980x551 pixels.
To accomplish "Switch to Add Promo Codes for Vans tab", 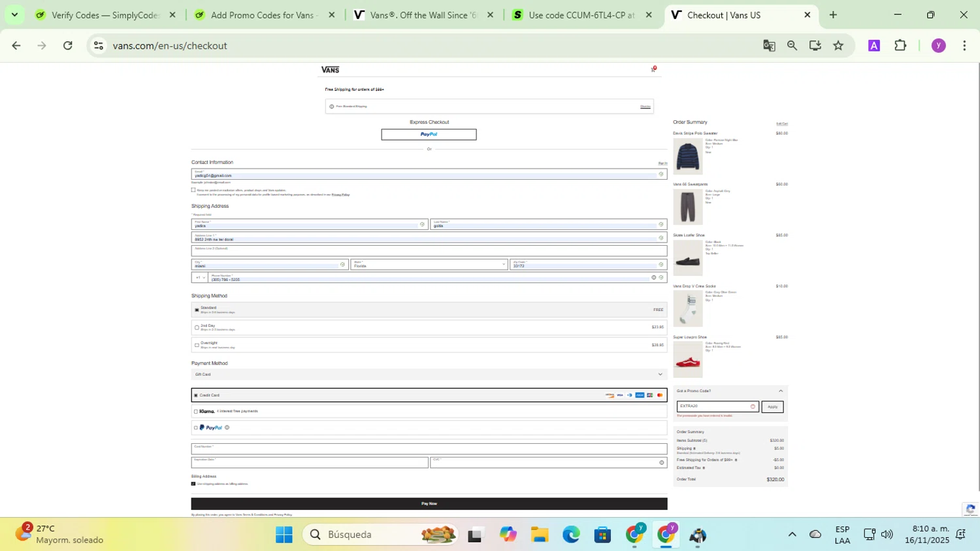I will pos(265,15).
